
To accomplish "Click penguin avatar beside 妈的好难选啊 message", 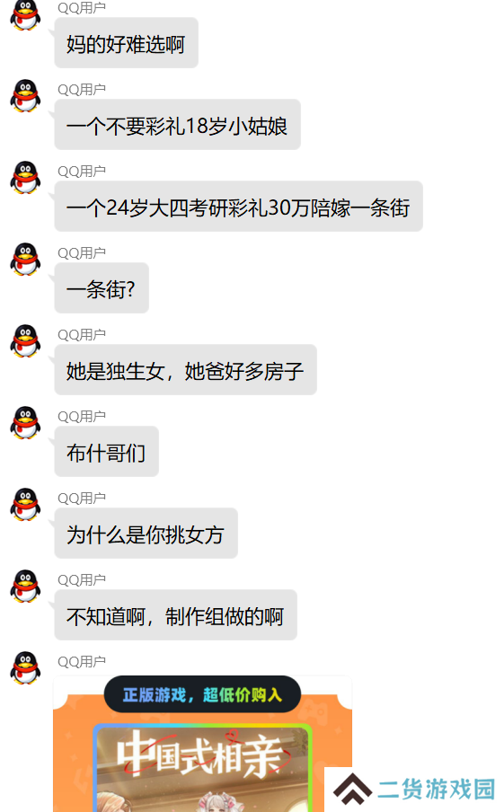I will coord(25,14).
